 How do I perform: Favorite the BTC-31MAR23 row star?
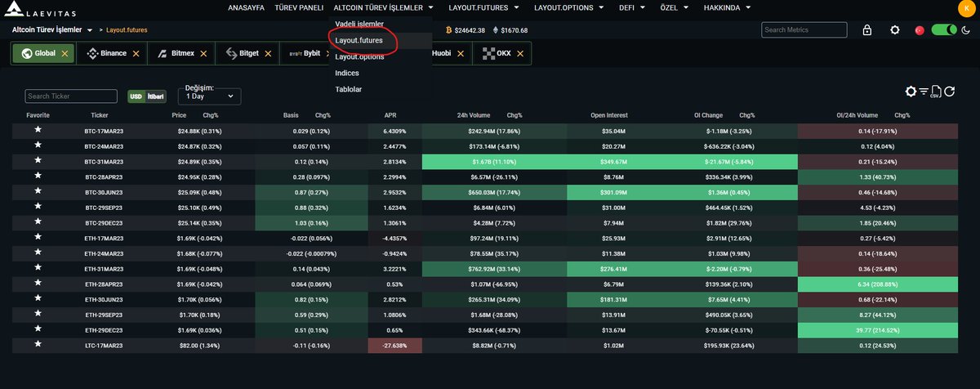click(38, 161)
